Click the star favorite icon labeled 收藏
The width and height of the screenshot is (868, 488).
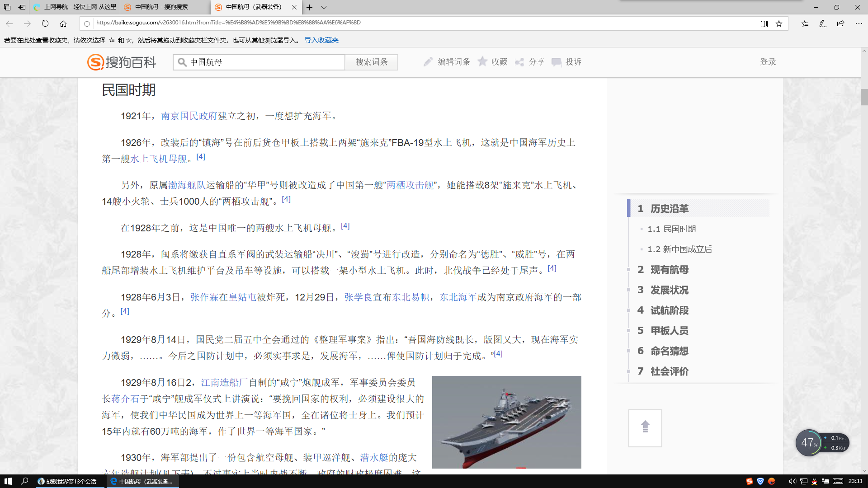[x=483, y=61]
